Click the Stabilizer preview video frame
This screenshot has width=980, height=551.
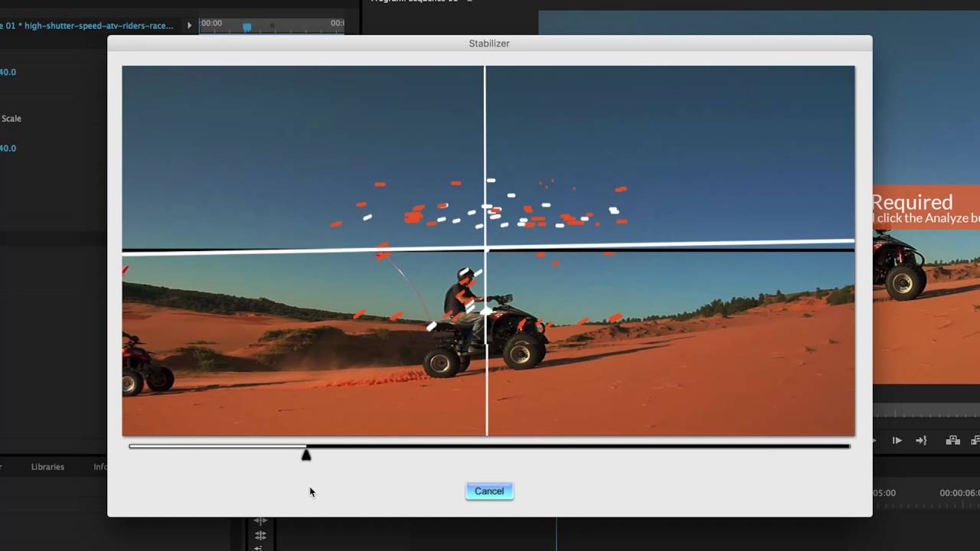[x=488, y=251]
